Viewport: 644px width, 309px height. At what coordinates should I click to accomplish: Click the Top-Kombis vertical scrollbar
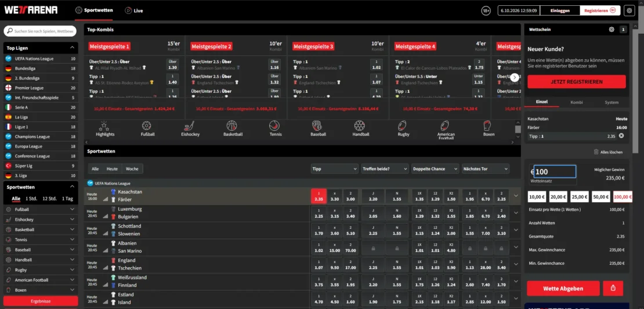tap(518, 129)
